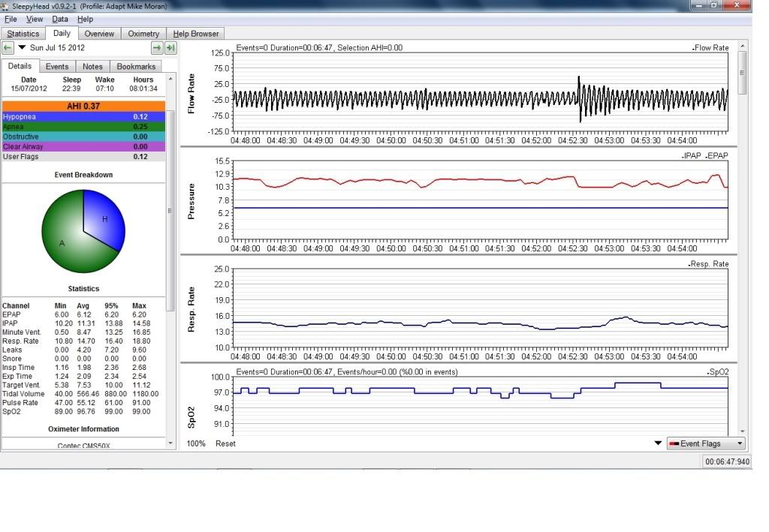Screen dimensions: 769x532
Task: Go to previous day with left green arrow
Action: (x=8, y=48)
